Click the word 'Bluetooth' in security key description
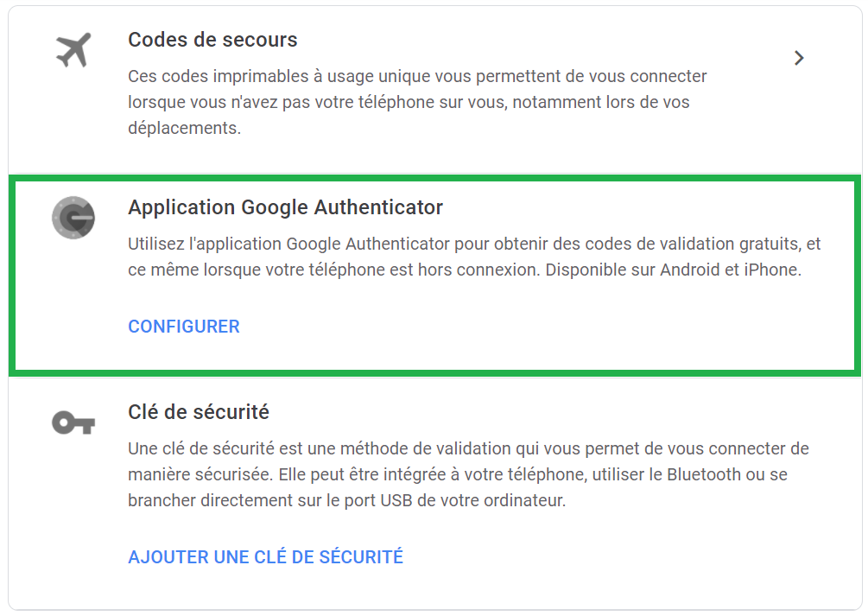868x616 pixels. click(704, 474)
